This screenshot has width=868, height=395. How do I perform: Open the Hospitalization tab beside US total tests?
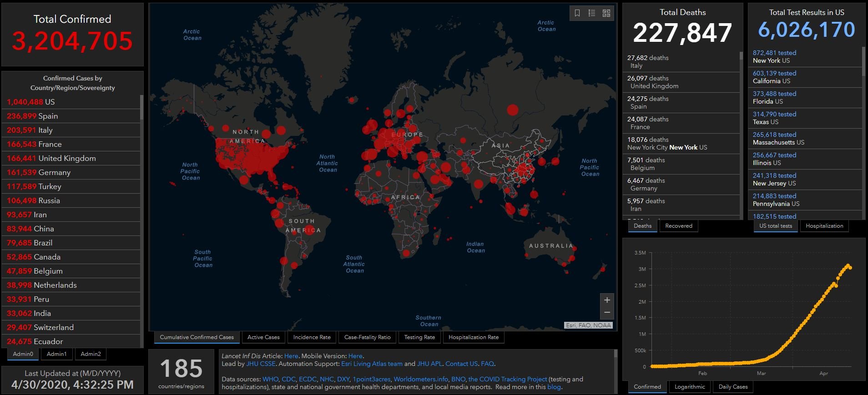[824, 226]
